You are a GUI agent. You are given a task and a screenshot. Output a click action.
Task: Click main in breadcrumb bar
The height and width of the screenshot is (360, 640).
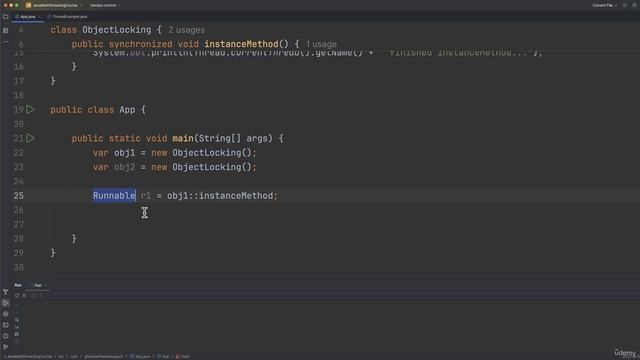pos(183,357)
